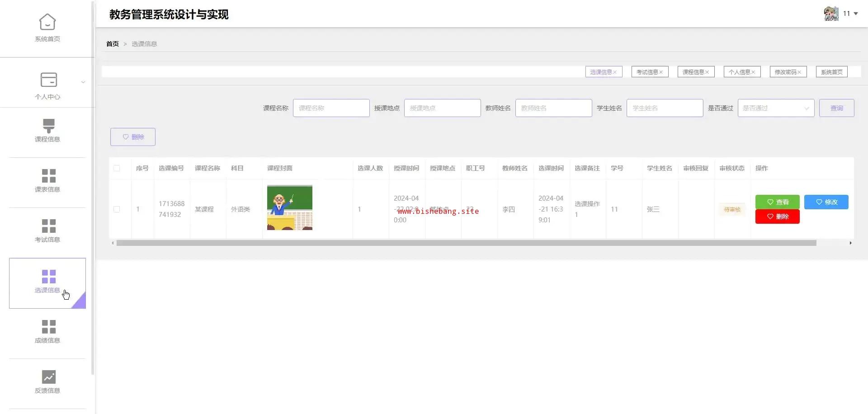
Task: Close the 个人信息 tab
Action: click(x=753, y=72)
